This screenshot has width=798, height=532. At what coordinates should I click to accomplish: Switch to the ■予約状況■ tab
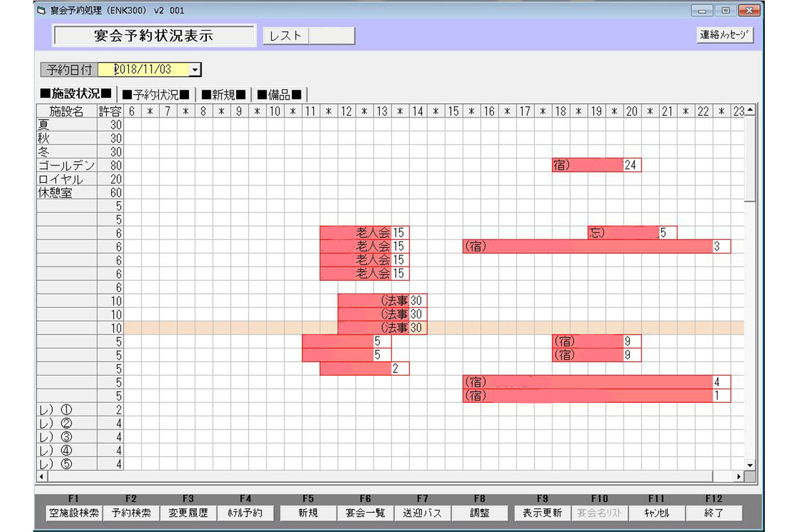[x=156, y=94]
